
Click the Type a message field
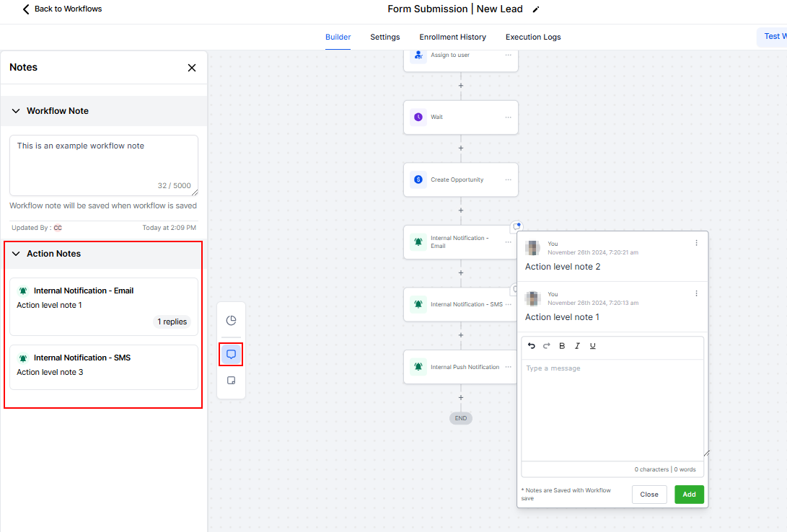[x=612, y=410]
